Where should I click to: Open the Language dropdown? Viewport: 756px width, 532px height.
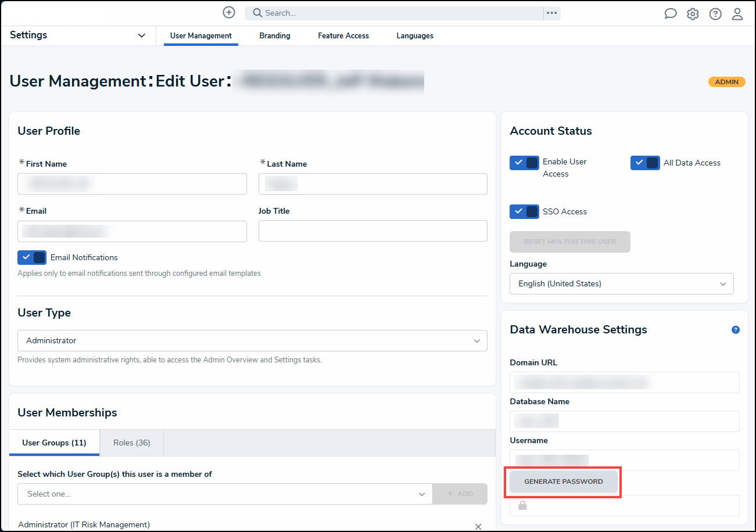tap(622, 284)
